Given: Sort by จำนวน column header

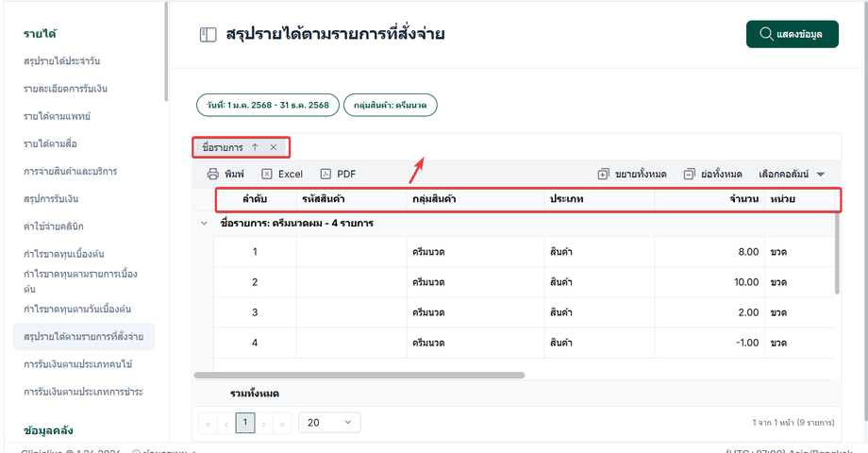Looking at the screenshot, I should click(709, 199).
